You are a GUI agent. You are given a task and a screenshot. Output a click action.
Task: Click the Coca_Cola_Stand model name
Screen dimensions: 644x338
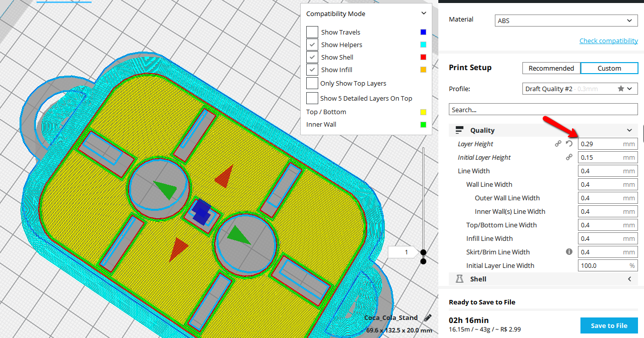coord(391,317)
